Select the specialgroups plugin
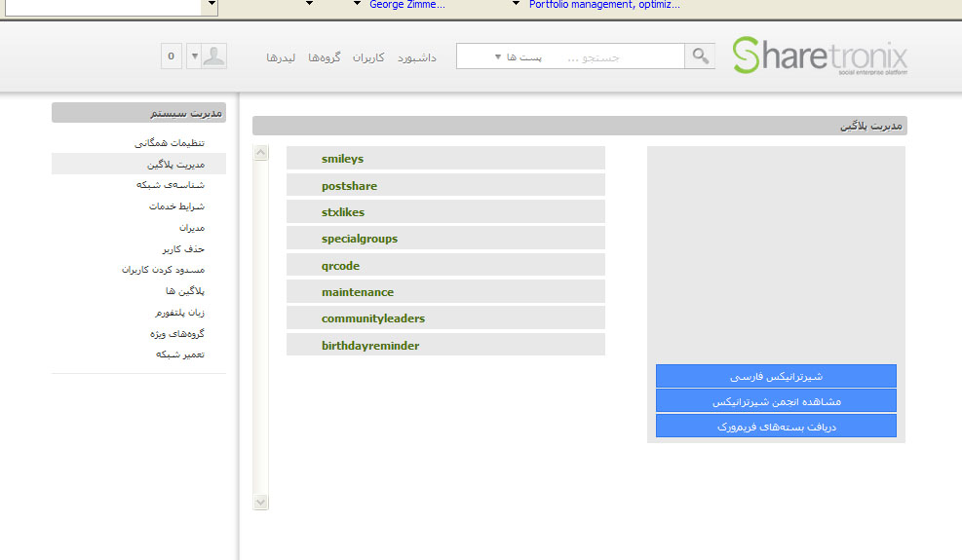The image size is (962, 560). click(445, 238)
